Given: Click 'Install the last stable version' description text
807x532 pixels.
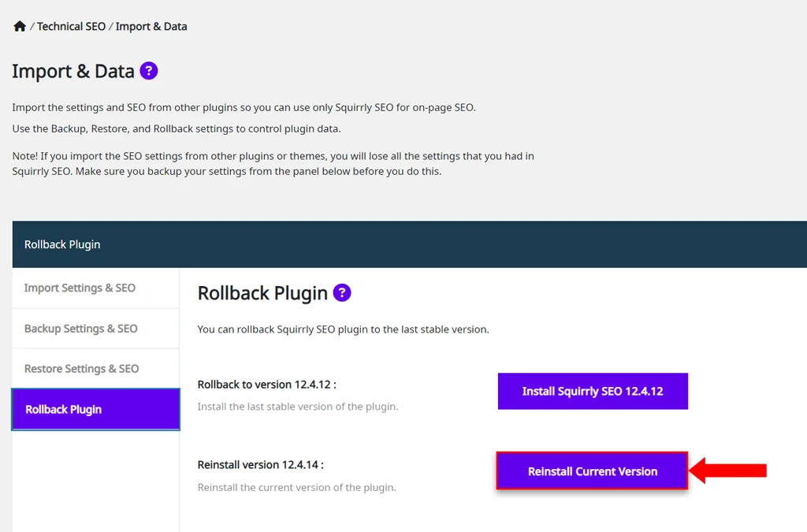Looking at the screenshot, I should 298,407.
